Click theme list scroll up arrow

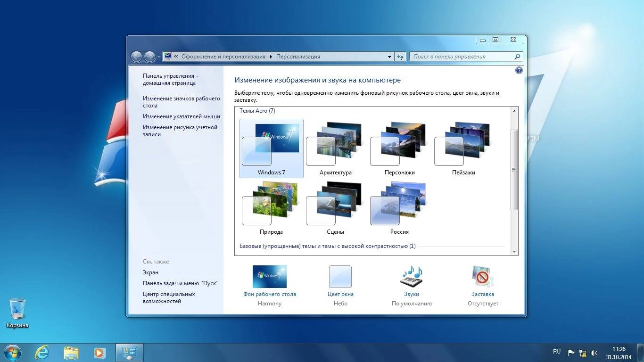point(514,111)
